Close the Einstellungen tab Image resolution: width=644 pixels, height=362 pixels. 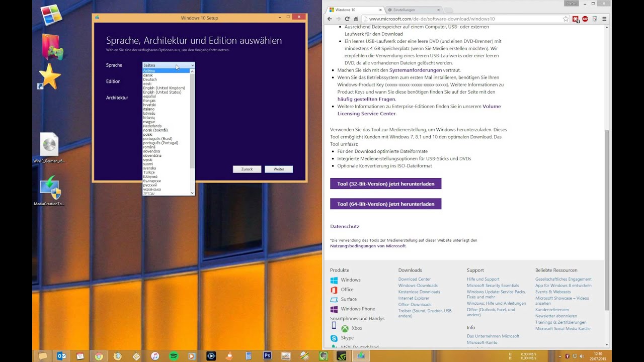[438, 10]
